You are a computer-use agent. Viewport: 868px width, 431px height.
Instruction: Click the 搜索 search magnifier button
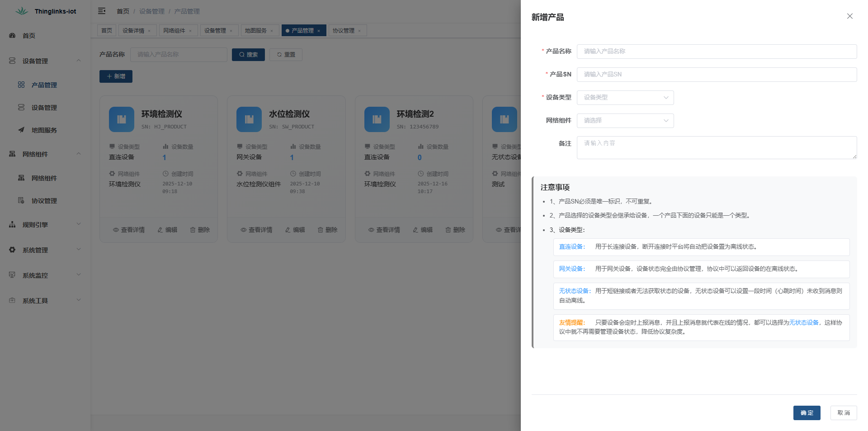pos(248,54)
